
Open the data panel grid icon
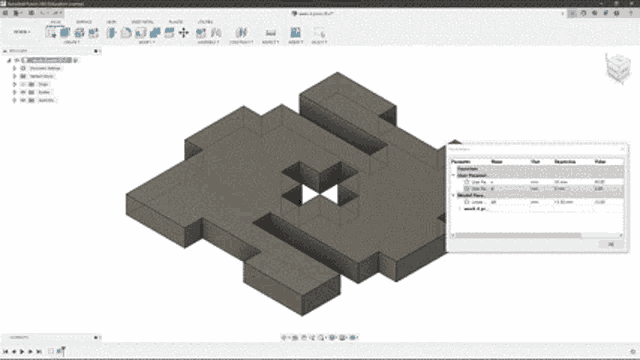click(5, 13)
